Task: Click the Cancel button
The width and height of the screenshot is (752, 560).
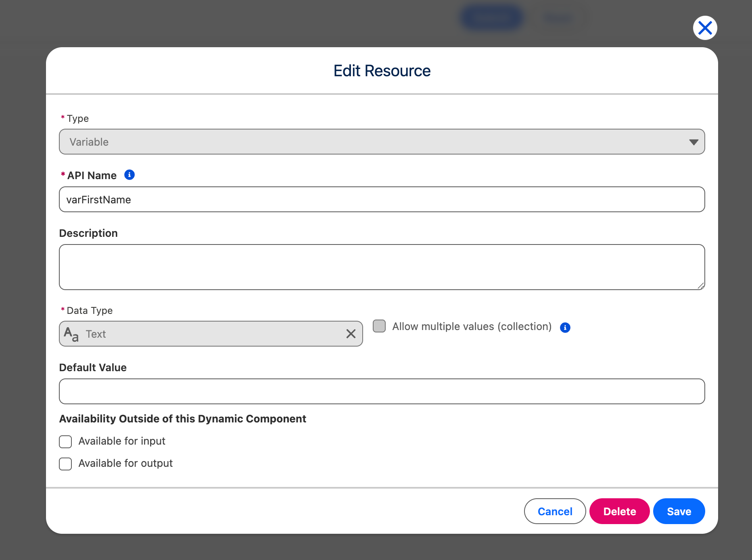Action: (x=555, y=511)
